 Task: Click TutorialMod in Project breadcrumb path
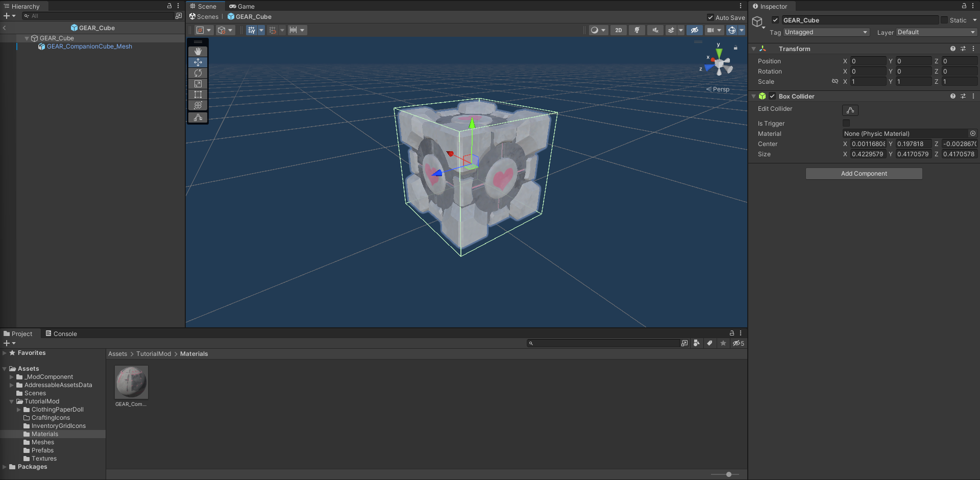[x=154, y=354]
